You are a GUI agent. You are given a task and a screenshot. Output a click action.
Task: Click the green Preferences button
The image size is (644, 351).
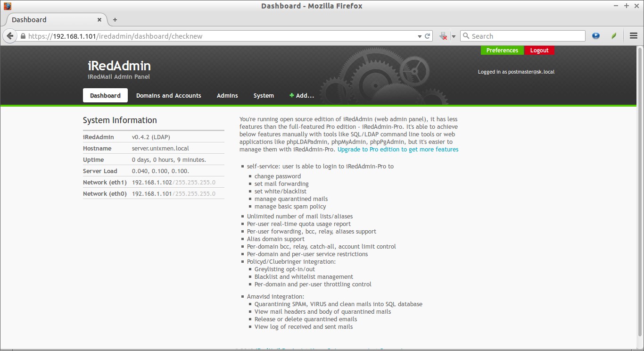click(502, 50)
